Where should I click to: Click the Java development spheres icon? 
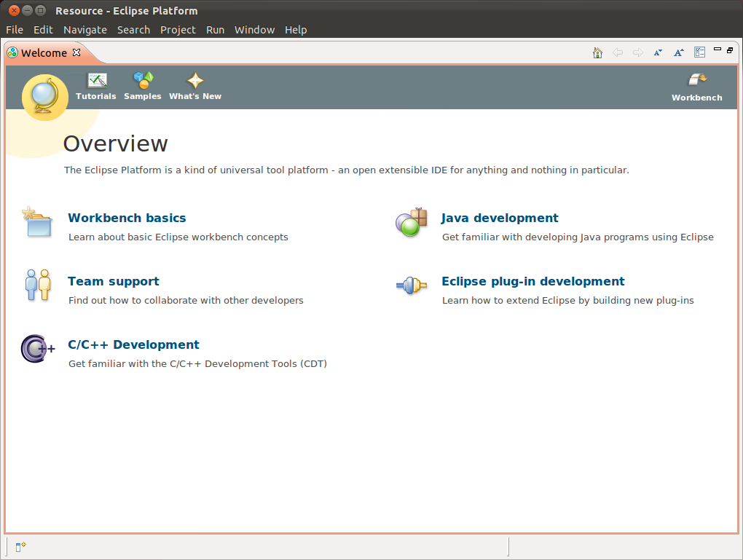(412, 221)
